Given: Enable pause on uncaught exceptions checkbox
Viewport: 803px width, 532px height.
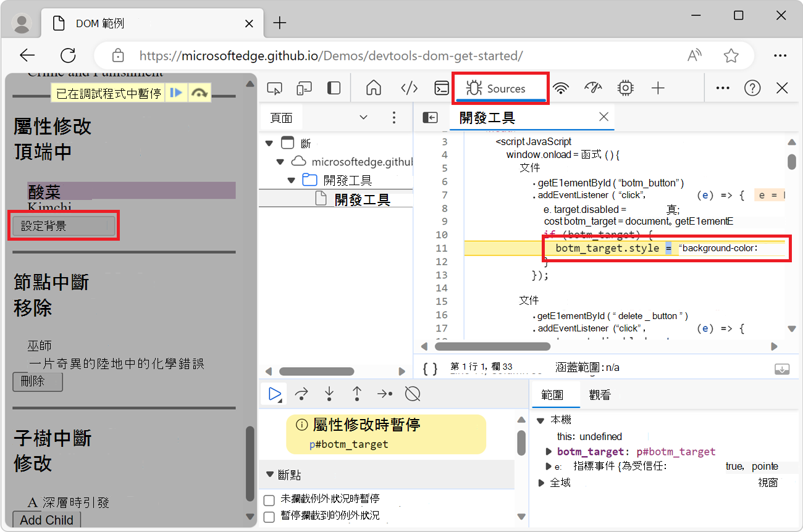Looking at the screenshot, I should (x=269, y=500).
